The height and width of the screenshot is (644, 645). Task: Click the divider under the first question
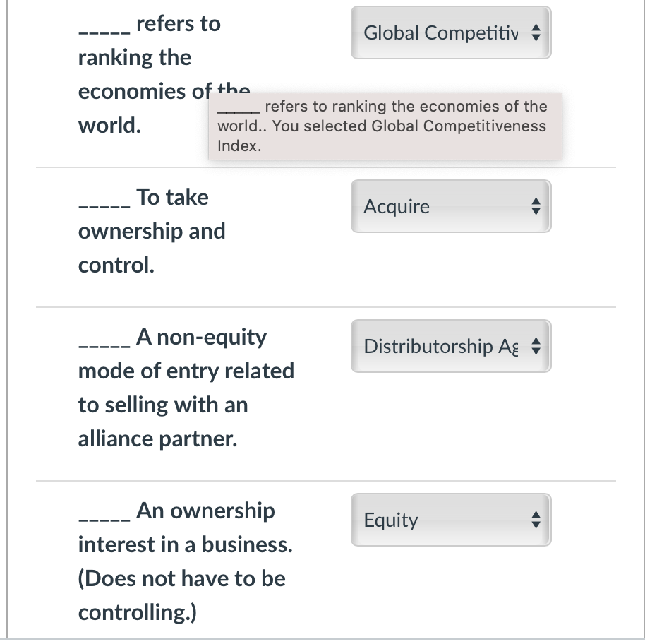pos(325,167)
